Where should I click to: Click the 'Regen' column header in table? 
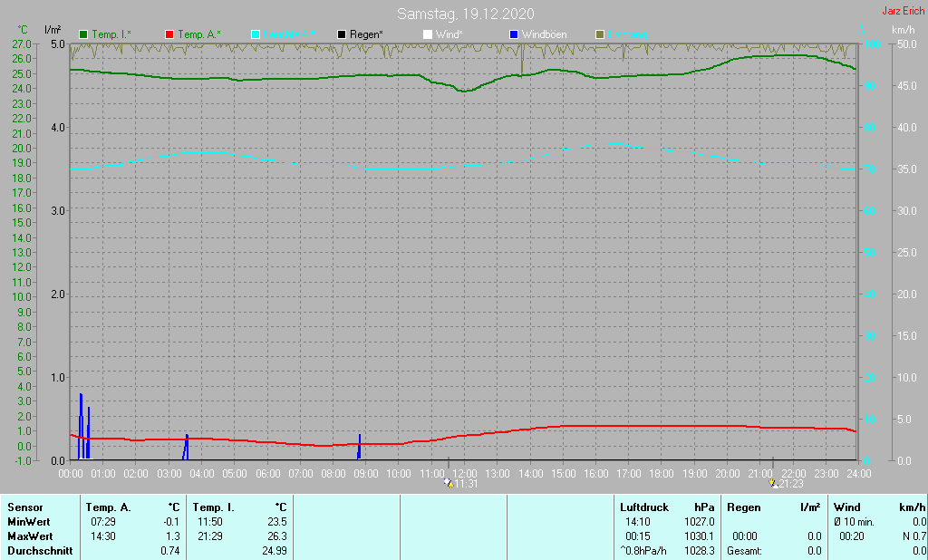[744, 507]
